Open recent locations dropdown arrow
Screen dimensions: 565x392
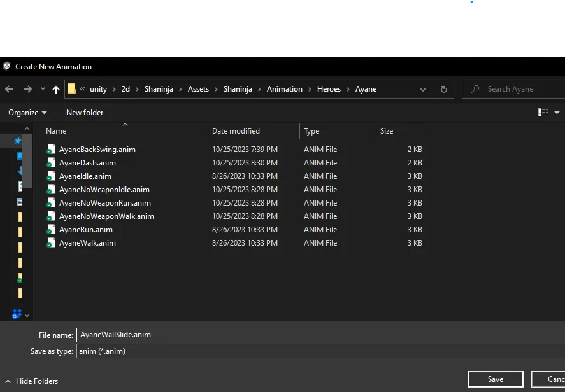43,89
